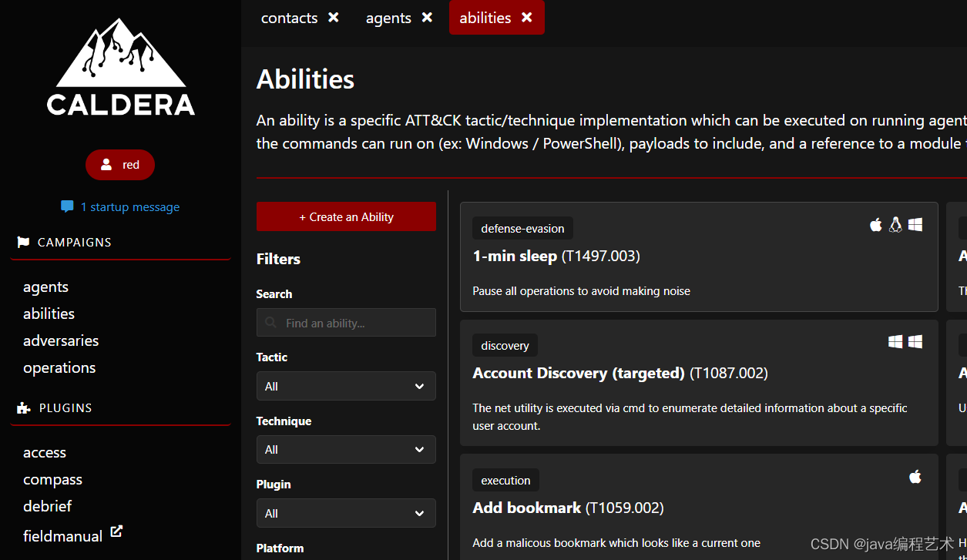Image resolution: width=967 pixels, height=560 pixels.
Task: Click the user icon in red badge
Action: coord(106,165)
